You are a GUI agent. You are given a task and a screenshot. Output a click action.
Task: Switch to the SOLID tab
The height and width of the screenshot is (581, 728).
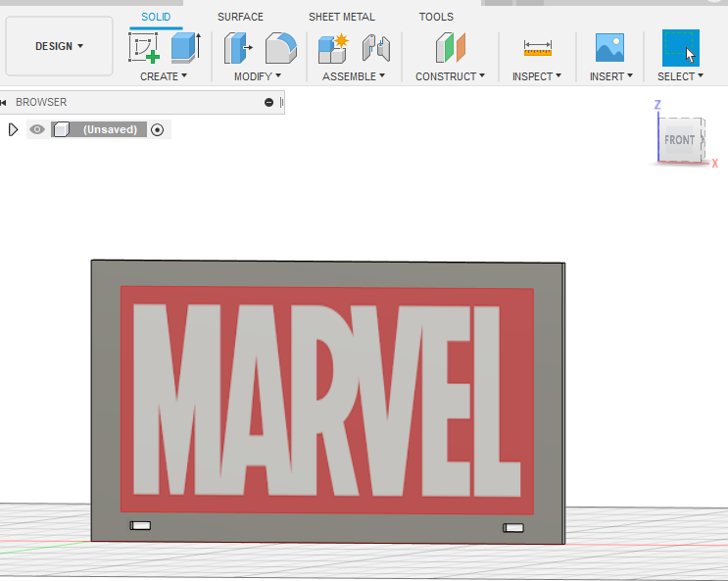(156, 18)
